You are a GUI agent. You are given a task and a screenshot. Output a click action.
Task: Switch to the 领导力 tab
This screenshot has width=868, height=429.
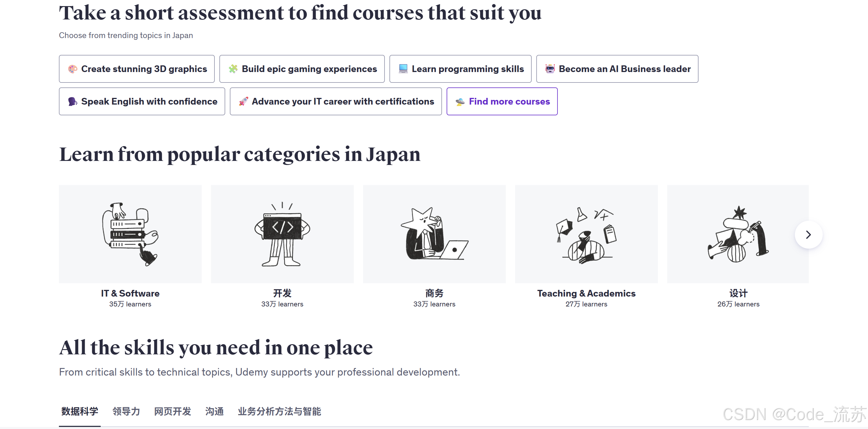[126, 412]
